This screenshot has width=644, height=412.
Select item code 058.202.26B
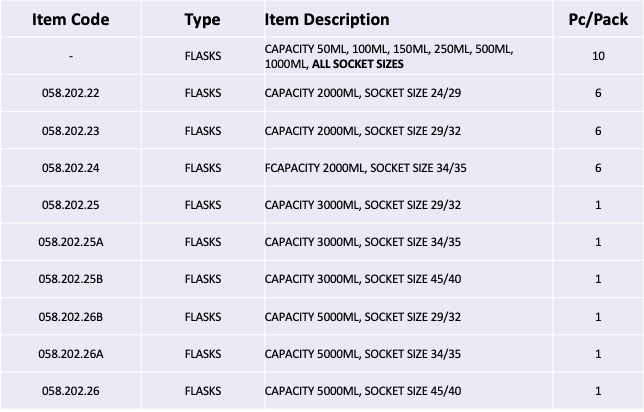coord(70,316)
